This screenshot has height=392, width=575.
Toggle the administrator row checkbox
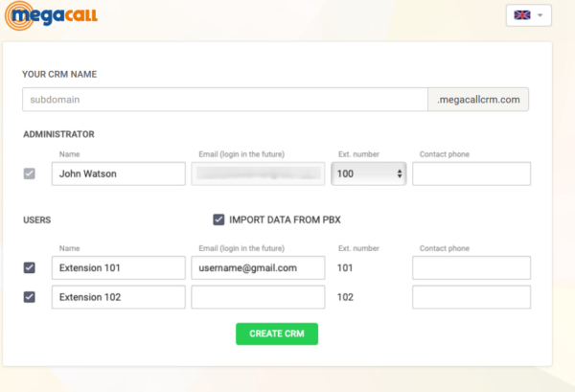point(30,173)
